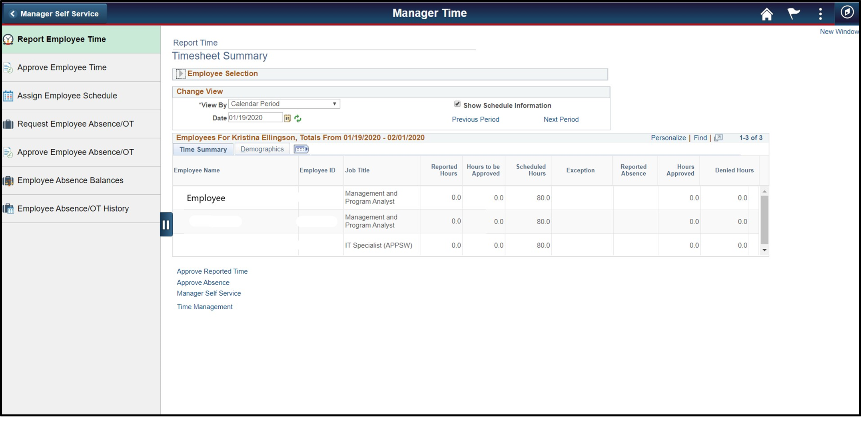868x428 pixels.
Task: Click the green refresh icon
Action: 298,118
